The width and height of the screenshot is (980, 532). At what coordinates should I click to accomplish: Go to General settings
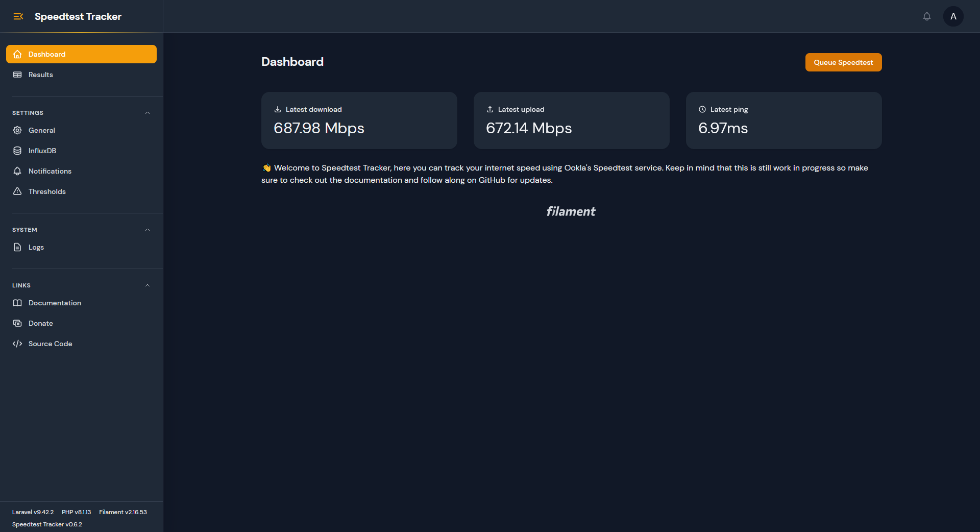(x=81, y=130)
